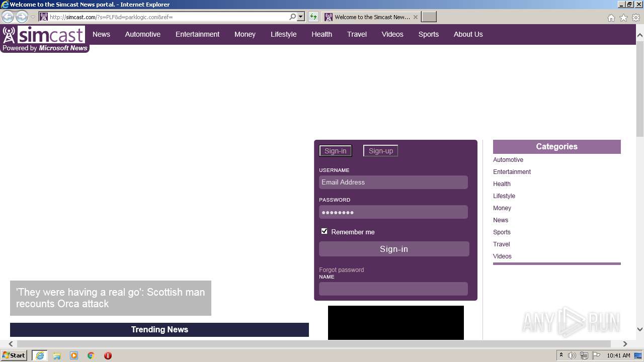The height and width of the screenshot is (362, 644).
Task: Focus the Email Address username field
Action: click(x=393, y=182)
